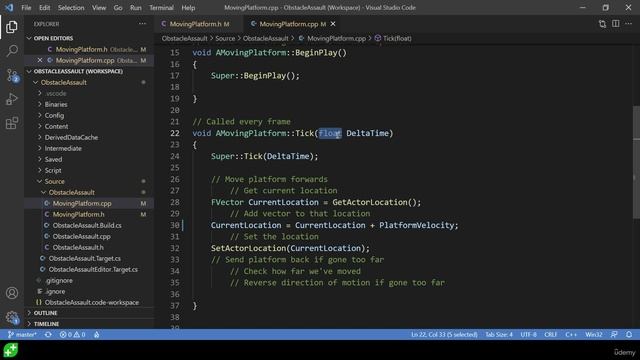
Task: Open the Source Control view
Action: pyautogui.click(x=12, y=76)
